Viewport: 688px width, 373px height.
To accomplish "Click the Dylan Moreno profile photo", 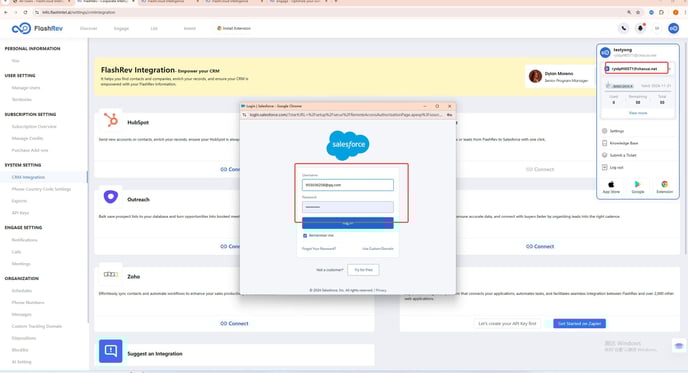I will (x=535, y=76).
